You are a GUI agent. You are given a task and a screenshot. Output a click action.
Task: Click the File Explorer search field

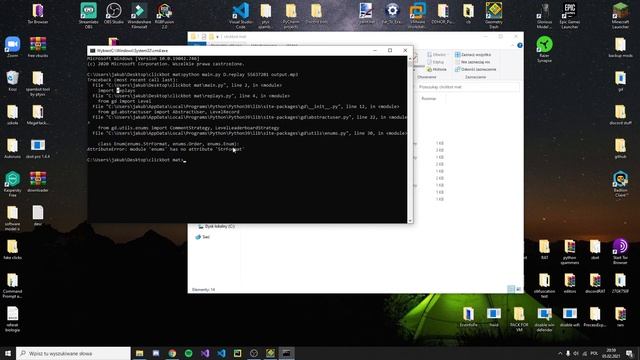(x=468, y=87)
